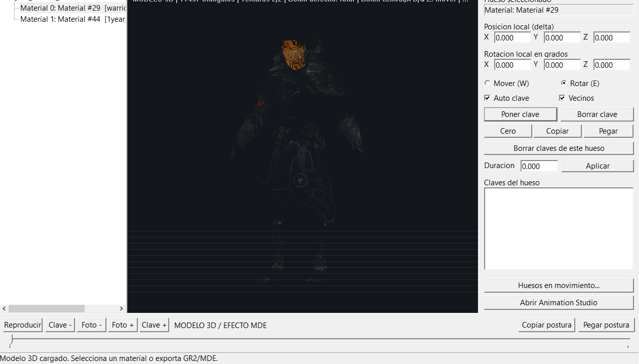Select Material 1: Material #44 tree row
Image resolution: width=639 pixels, height=364 pixels.
tap(72, 19)
